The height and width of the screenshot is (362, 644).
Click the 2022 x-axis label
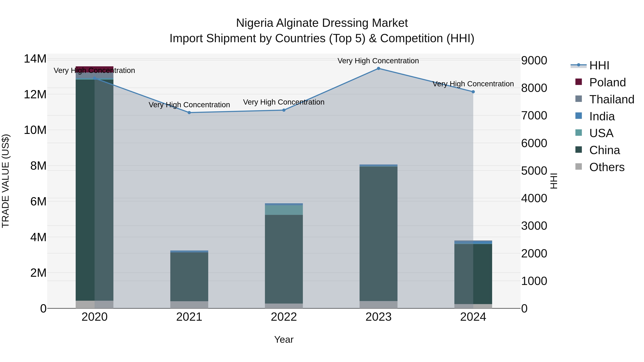coord(284,317)
